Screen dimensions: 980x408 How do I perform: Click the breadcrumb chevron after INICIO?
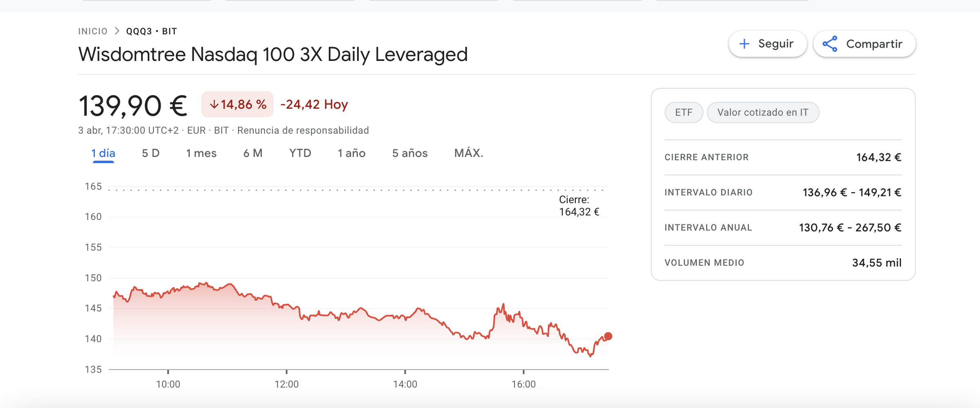coord(117,31)
